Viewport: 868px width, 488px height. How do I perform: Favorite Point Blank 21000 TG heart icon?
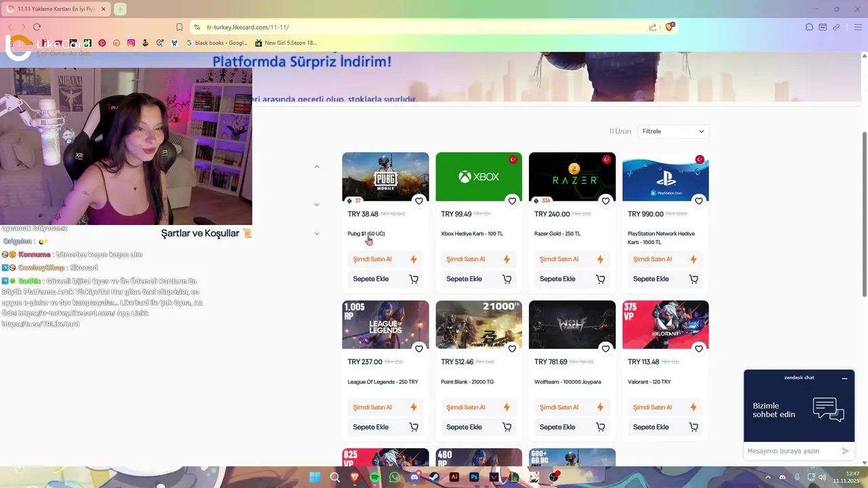coord(512,349)
